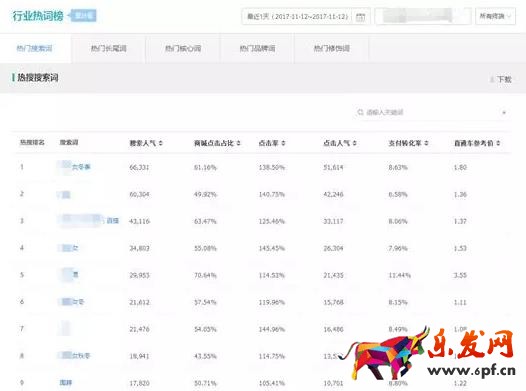Open the rank 9 search term link
This screenshot has height=391, width=526.
tap(66, 382)
